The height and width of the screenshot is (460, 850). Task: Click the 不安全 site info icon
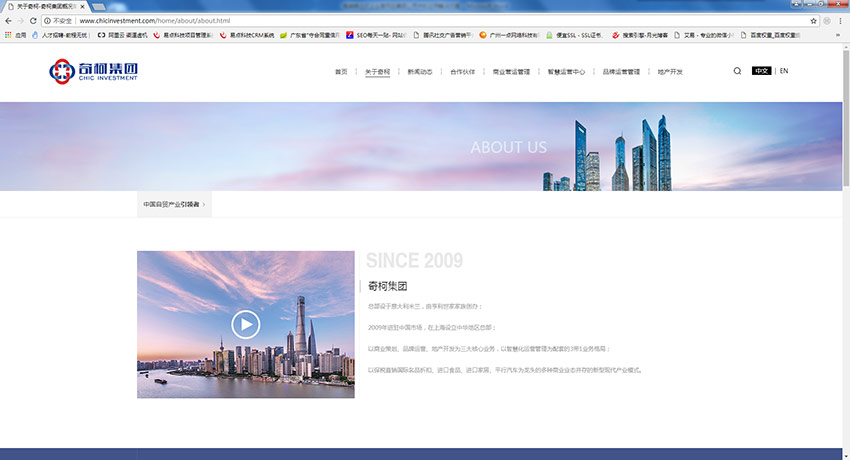click(x=48, y=21)
